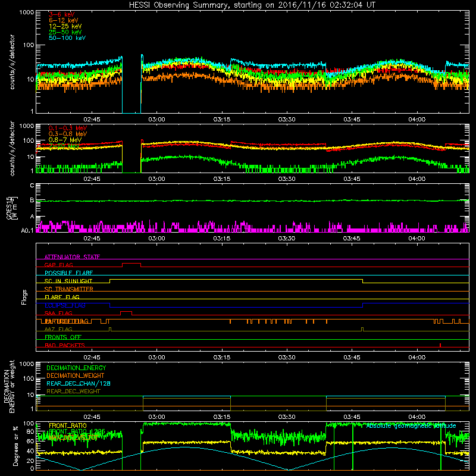Click the raised SAA FLAG pulse

coord(126,312)
